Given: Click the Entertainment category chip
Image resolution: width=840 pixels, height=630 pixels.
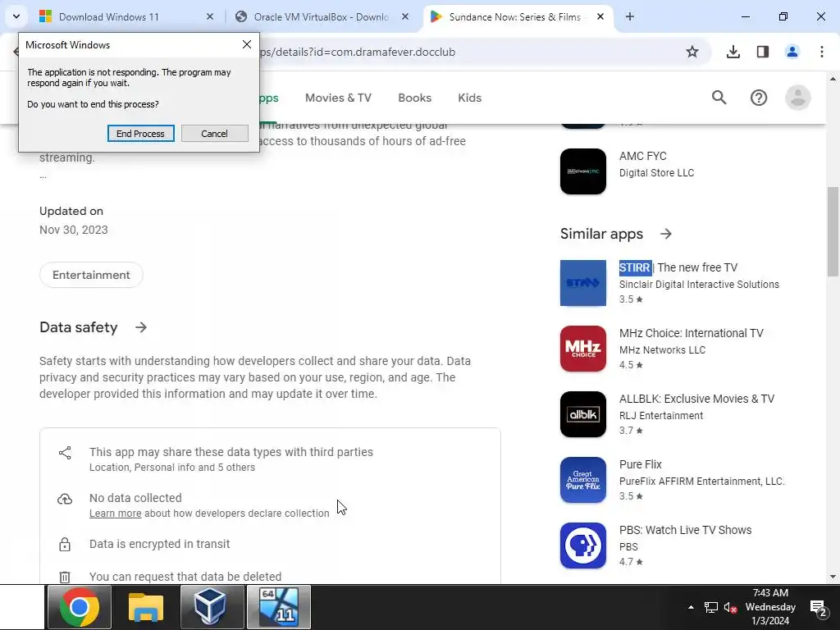Looking at the screenshot, I should click(91, 275).
